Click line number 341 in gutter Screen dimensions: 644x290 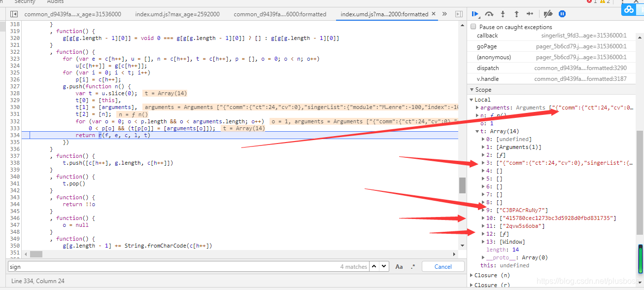15,183
